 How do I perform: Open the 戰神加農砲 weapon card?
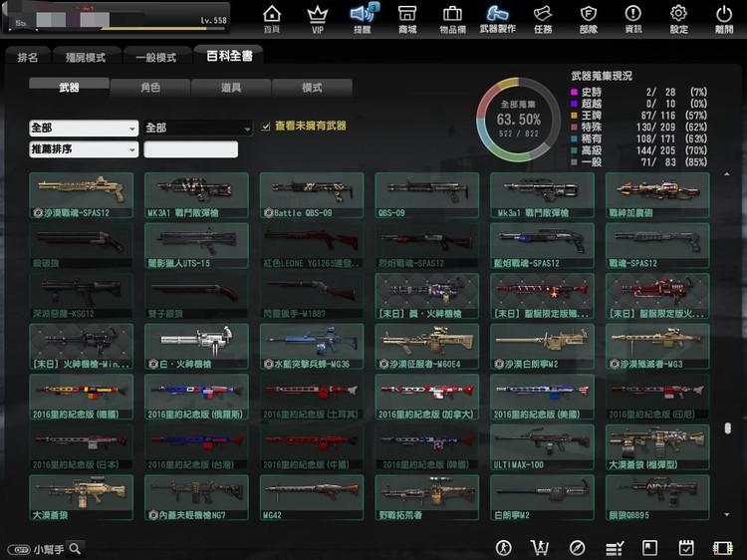click(657, 195)
